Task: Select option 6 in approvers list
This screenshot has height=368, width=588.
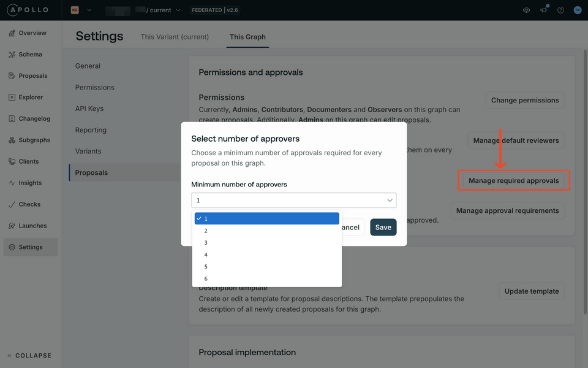Action: 266,278
